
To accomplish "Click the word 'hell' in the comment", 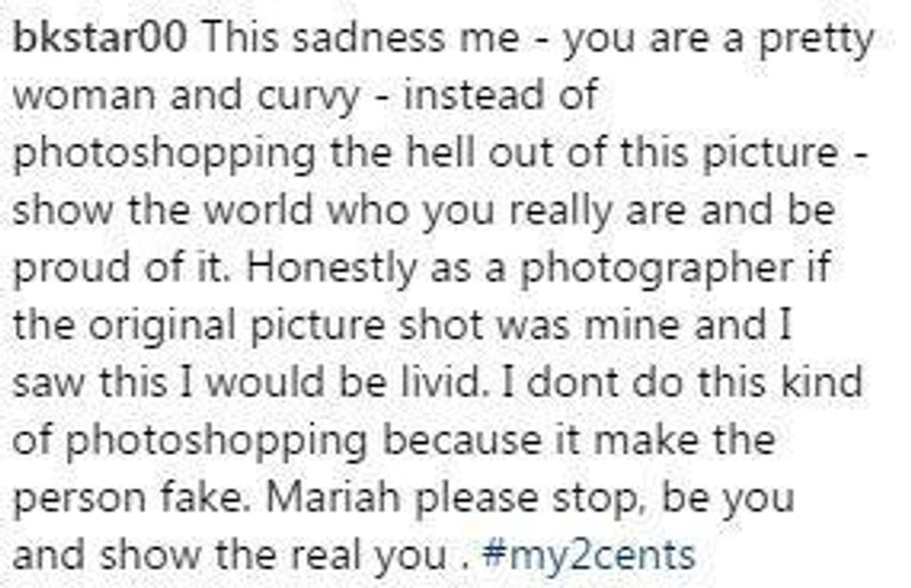I will pos(441,152).
